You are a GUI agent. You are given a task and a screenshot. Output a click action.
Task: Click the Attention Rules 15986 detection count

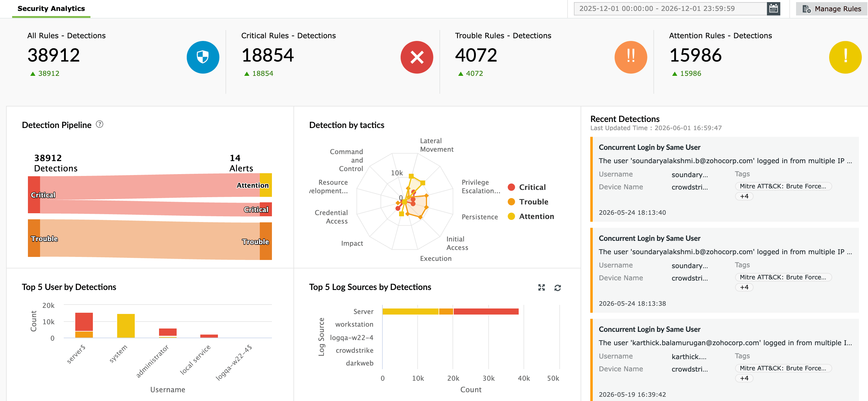(x=696, y=55)
